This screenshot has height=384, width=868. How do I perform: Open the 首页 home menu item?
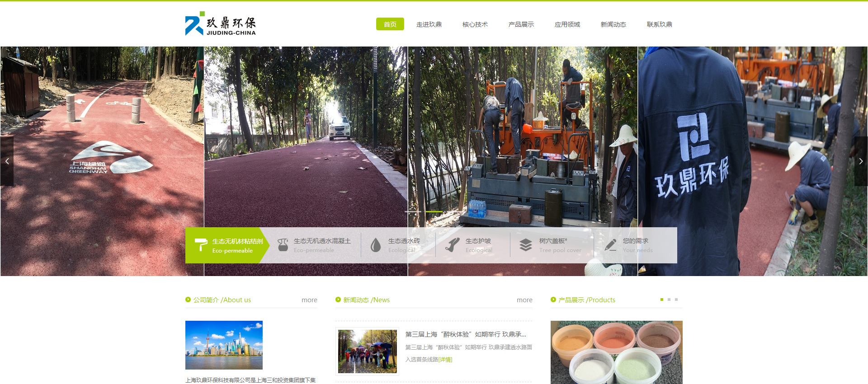pos(390,24)
